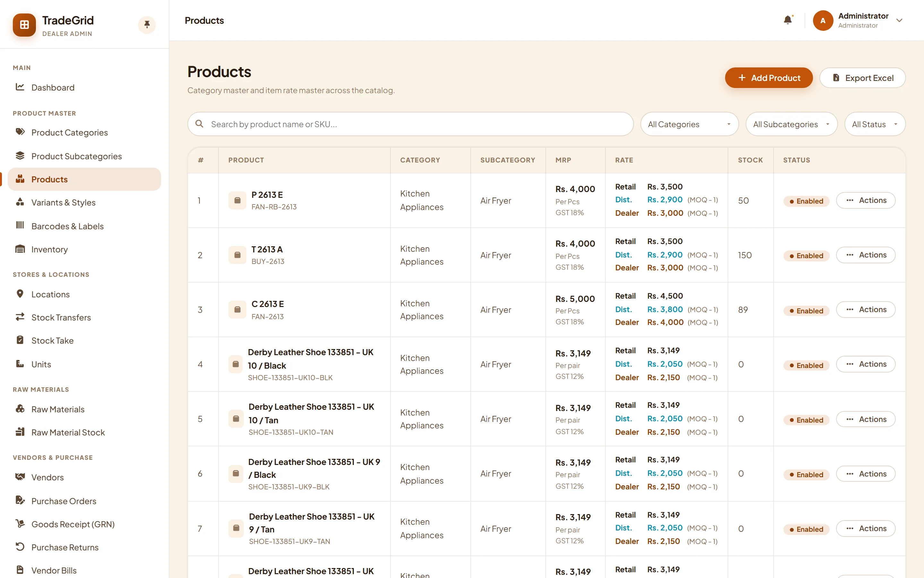Viewport: 924px width, 578px height.
Task: Click the Locations pin icon
Action: click(20, 294)
